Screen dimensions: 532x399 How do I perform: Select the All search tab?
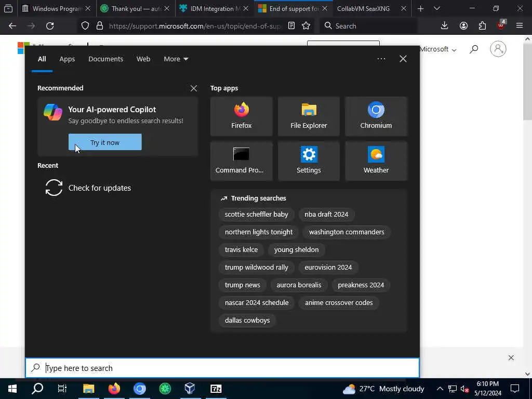click(42, 59)
